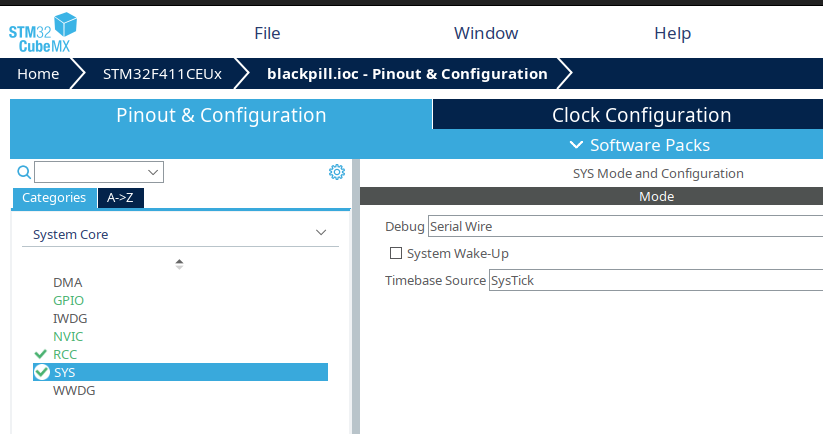Screen dimensions: 823x434
Task: Select GPIO in System Core list
Action: pyautogui.click(x=69, y=300)
